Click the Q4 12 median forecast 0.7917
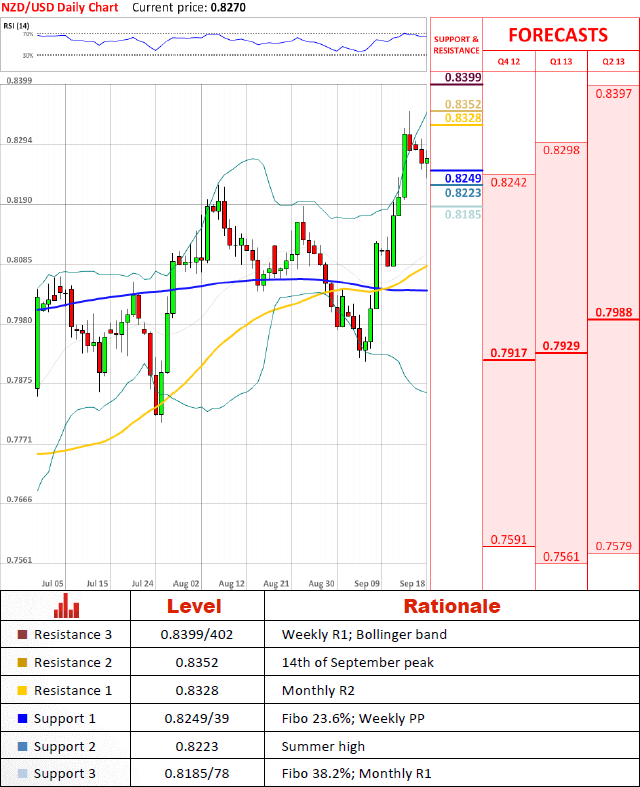The height and width of the screenshot is (787, 640). pos(508,353)
